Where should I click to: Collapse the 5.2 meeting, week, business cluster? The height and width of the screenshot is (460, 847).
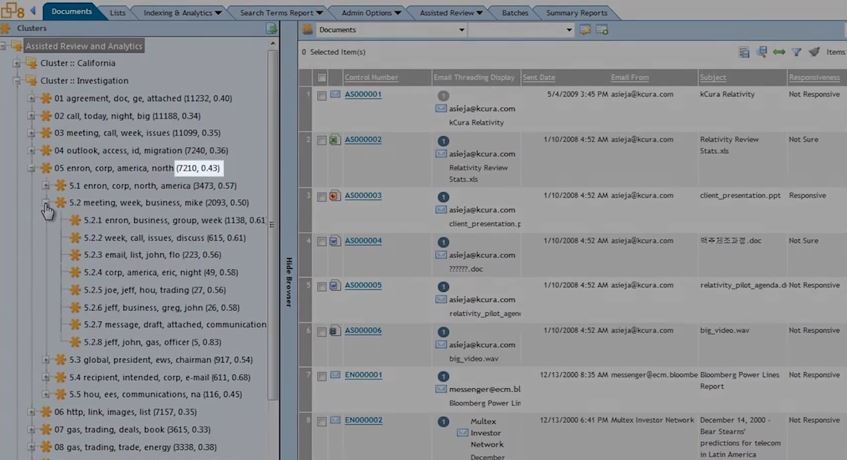[x=46, y=203]
